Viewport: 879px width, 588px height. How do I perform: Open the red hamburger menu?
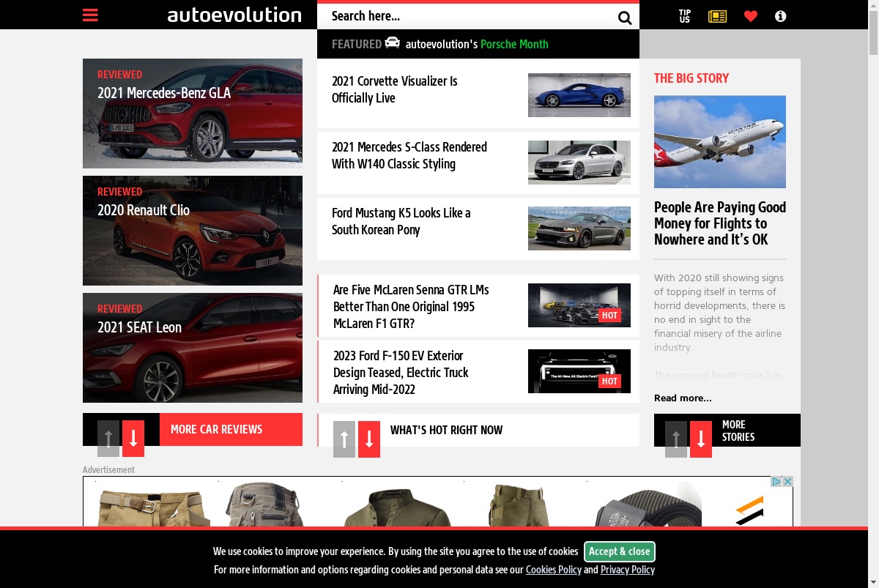(90, 15)
